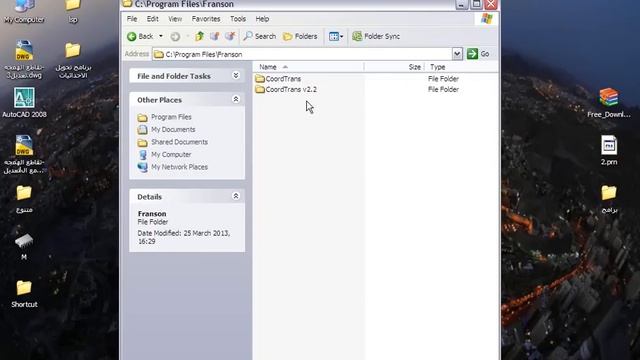This screenshot has width=640, height=360.
Task: Select the Shortcut folder on desktop
Action: pos(24,293)
